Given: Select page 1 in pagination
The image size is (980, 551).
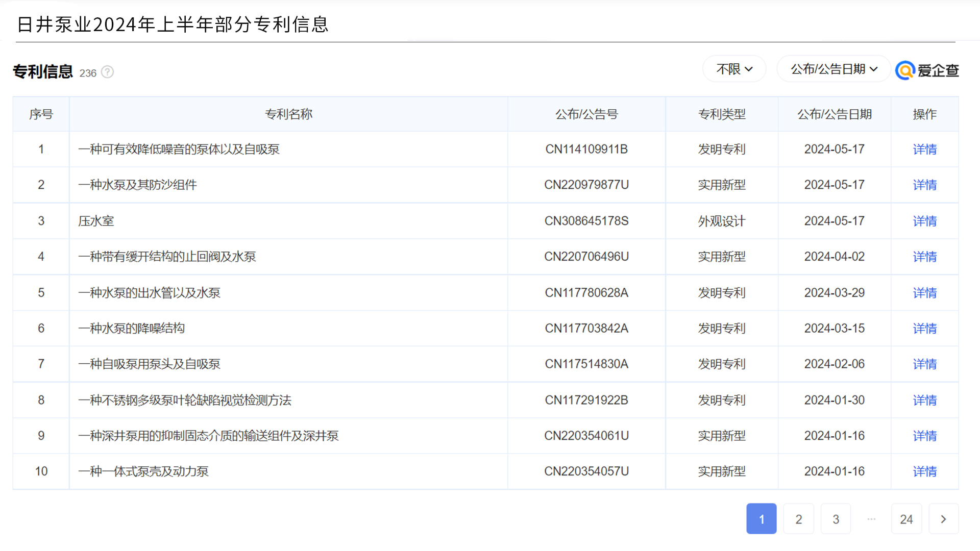Looking at the screenshot, I should click(761, 519).
